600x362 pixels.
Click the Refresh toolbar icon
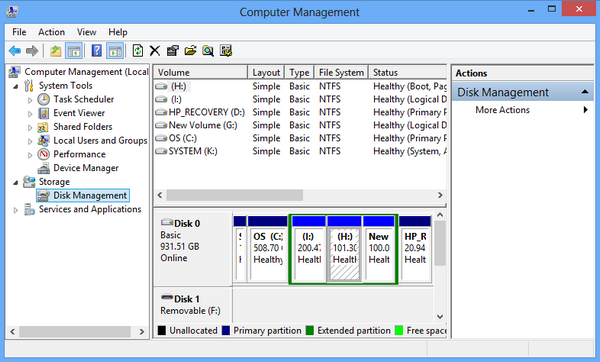[138, 51]
